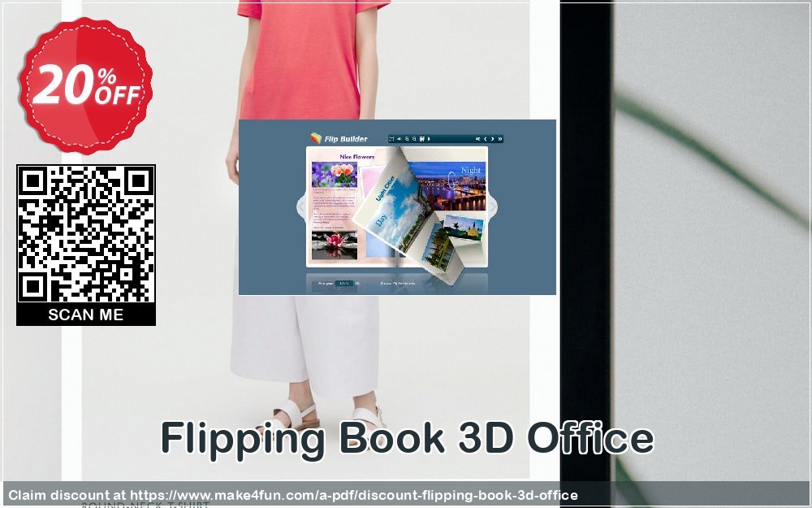Click the purple flowers photo
This screenshot has width=812, height=508.
334,175
